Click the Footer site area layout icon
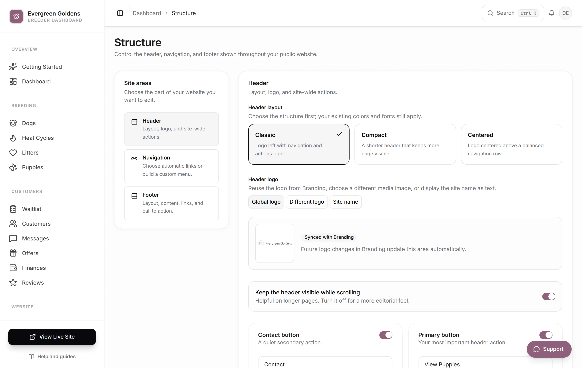The image size is (588, 368). click(134, 196)
